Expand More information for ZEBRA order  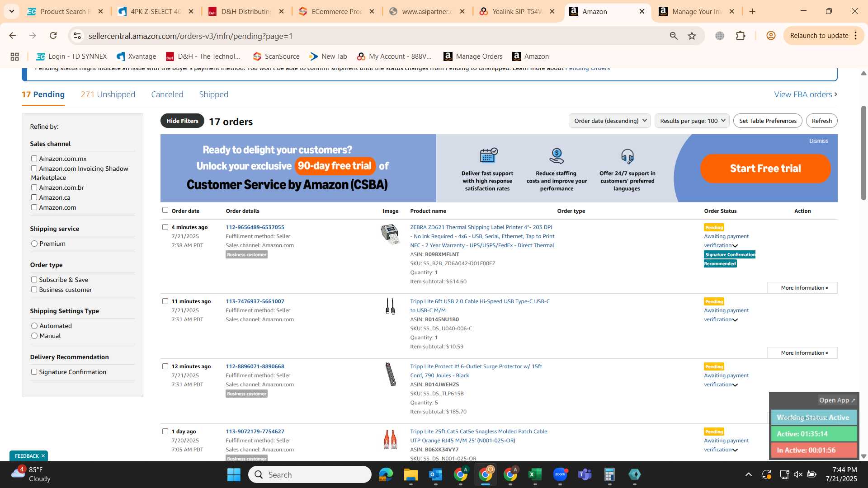tap(802, 288)
